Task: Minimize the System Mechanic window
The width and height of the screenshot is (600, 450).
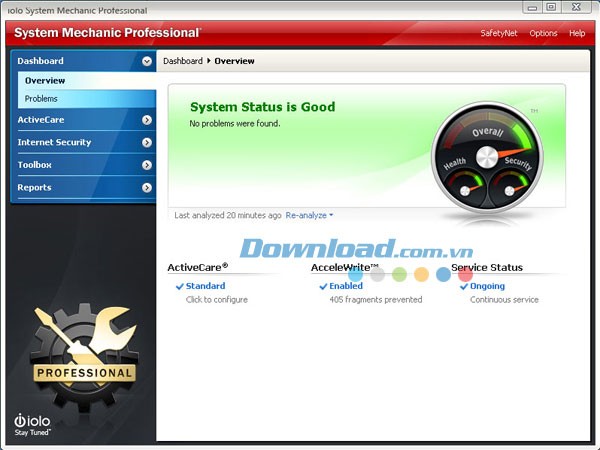Action: coord(532,7)
